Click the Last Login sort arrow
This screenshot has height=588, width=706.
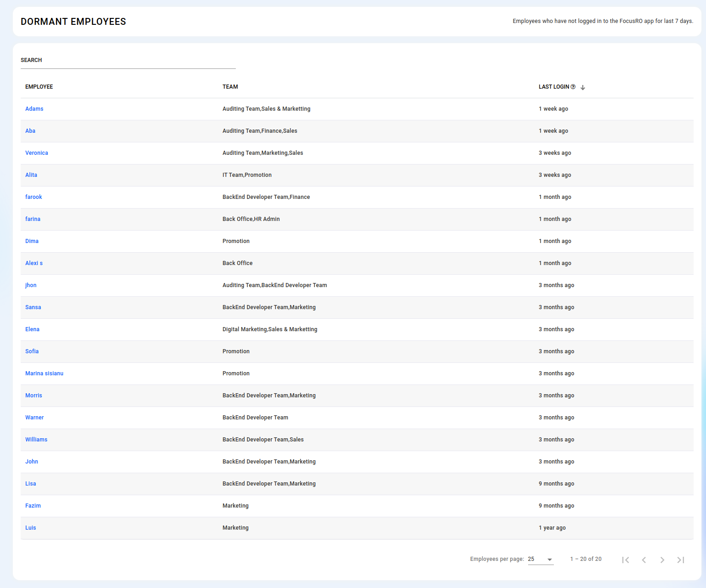[583, 87]
